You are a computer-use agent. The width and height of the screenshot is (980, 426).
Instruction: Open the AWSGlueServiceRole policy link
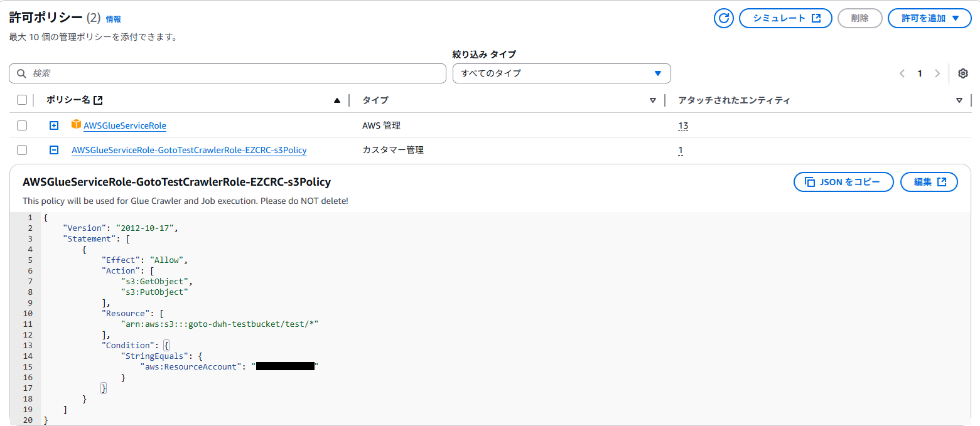coord(125,125)
